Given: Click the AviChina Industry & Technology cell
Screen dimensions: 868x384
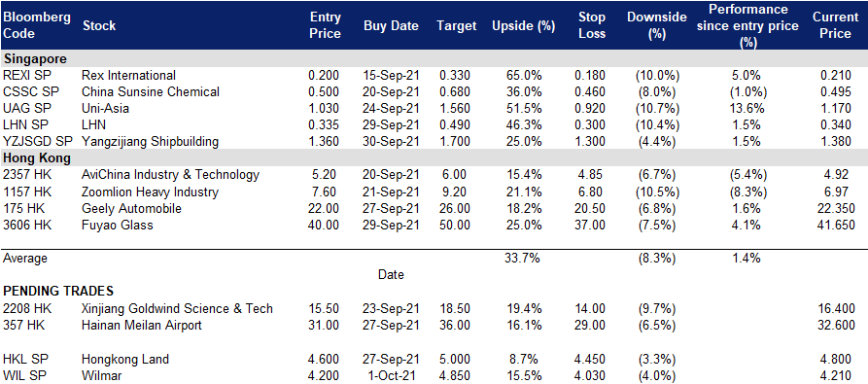Looking at the screenshot, I should click(170, 175).
